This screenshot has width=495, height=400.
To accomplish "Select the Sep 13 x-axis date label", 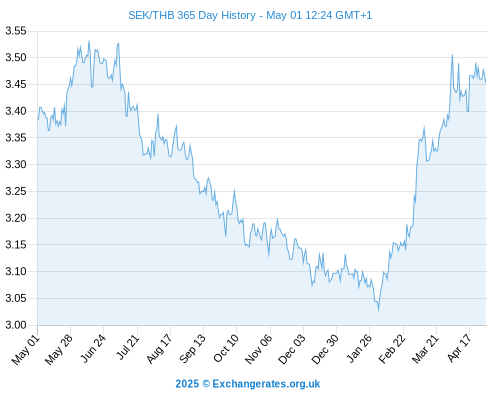I will click(x=192, y=349).
